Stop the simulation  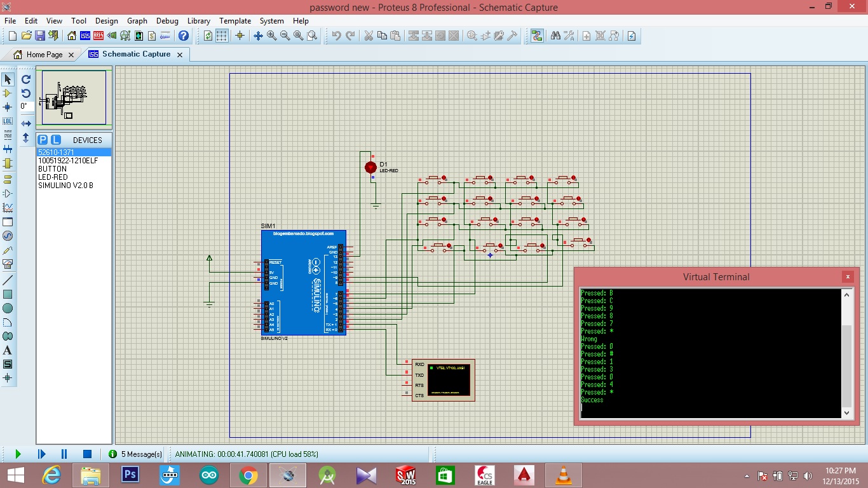[x=88, y=454]
